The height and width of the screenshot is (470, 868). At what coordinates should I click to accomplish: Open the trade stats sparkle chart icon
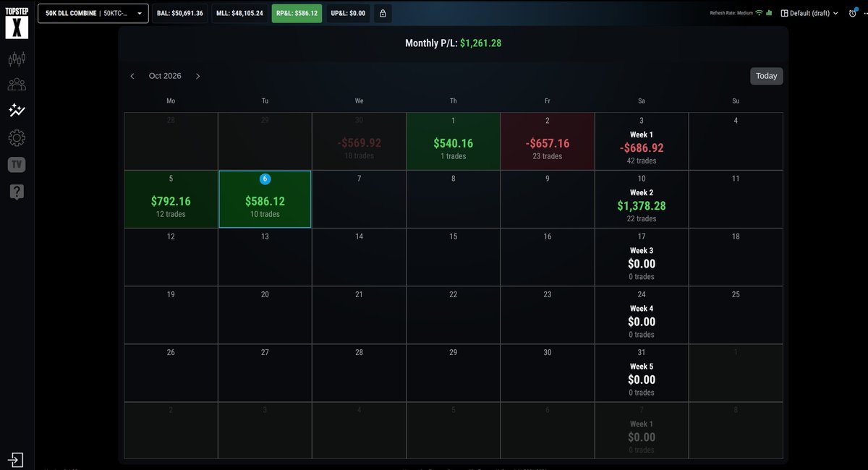[17, 111]
